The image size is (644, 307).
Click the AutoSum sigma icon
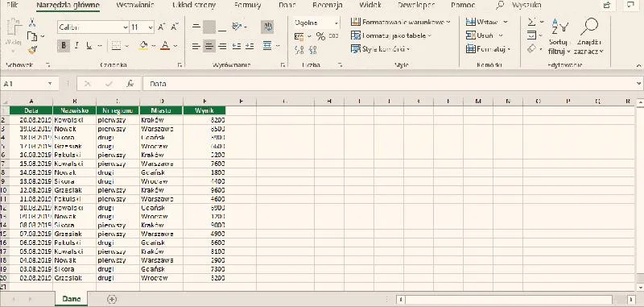[532, 22]
